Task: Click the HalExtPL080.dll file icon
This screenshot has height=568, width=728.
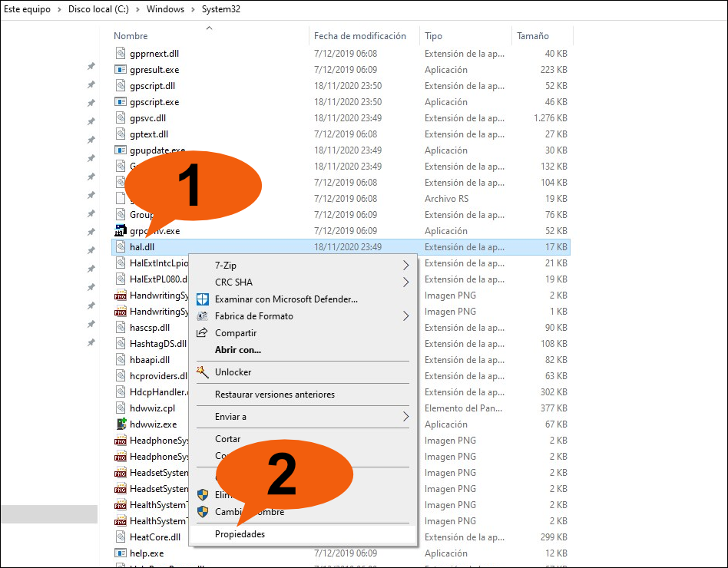Action: pyautogui.click(x=121, y=279)
